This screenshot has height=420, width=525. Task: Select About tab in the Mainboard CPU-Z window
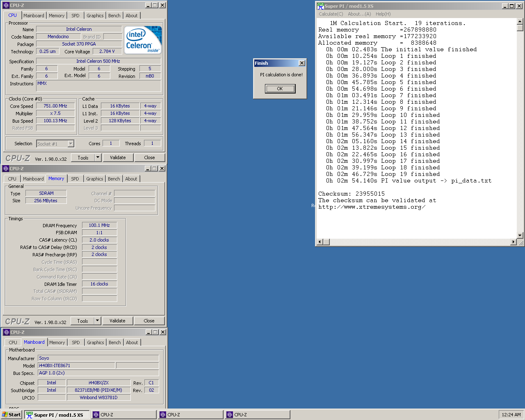click(132, 342)
